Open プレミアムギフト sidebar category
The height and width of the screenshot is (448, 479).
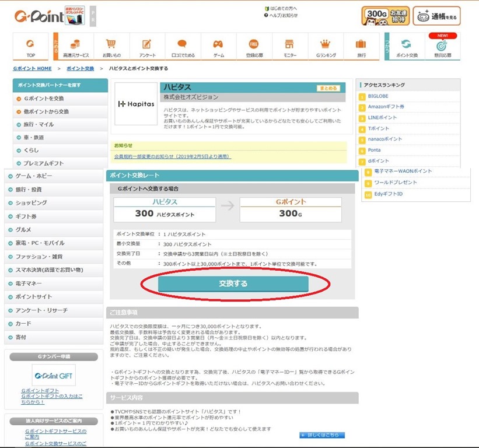(x=61, y=163)
